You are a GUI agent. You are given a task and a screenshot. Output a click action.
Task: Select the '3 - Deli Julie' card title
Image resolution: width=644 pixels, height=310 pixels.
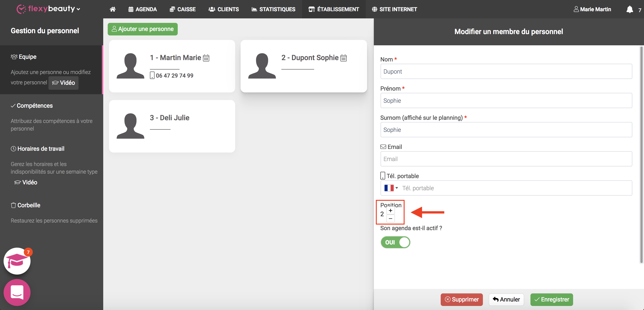coord(169,118)
